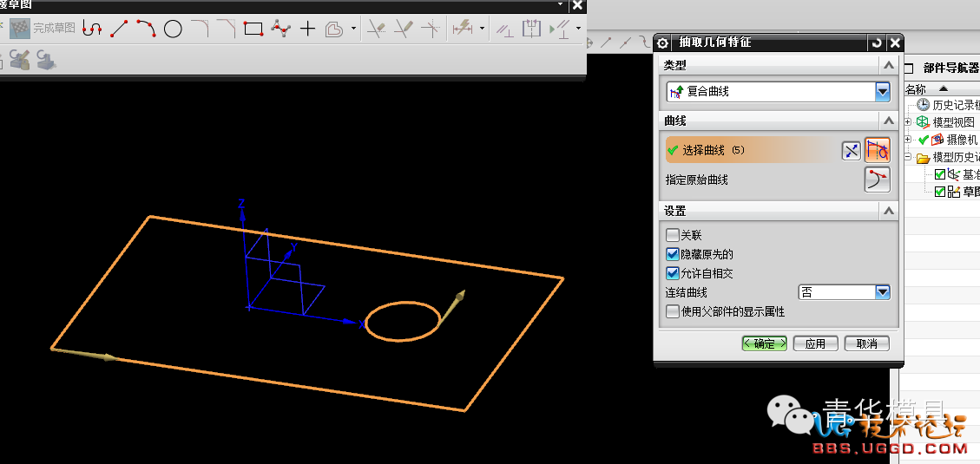Select the Rectangle sketch tool

point(253,29)
